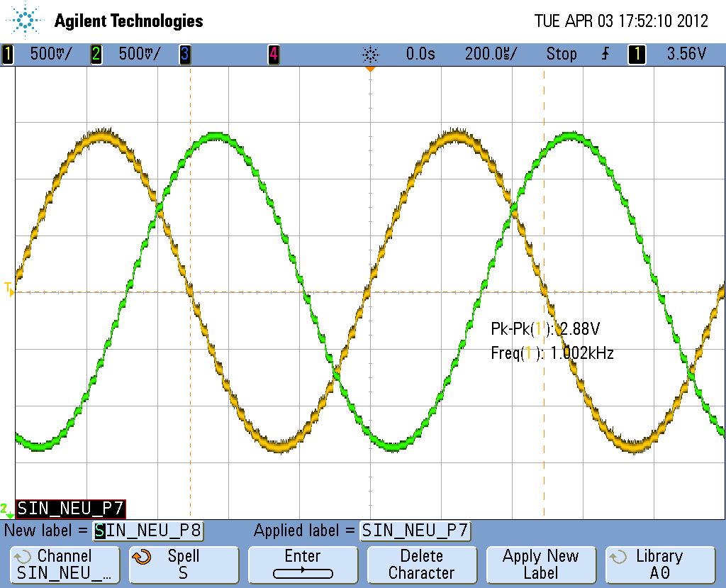Select the yellow channel 1 indicator
This screenshot has width=726, height=588.
tap(8, 54)
